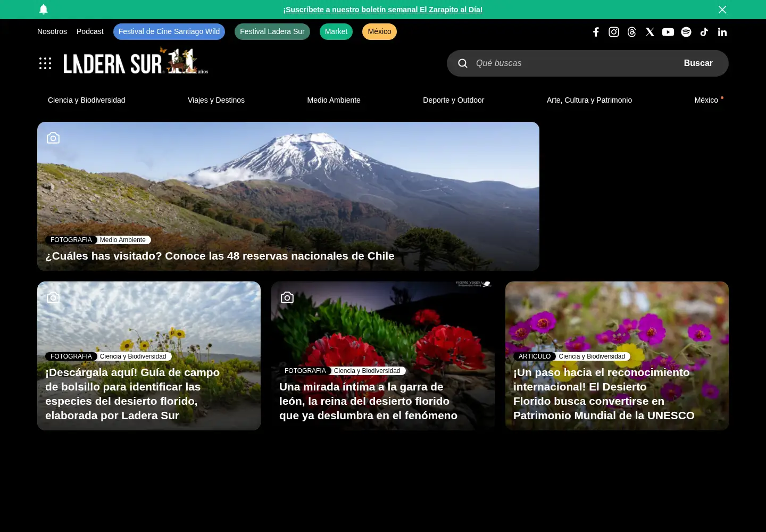Screen dimensions: 766x532
Task: Open the dotted grid menu icon
Action: (x=45, y=63)
